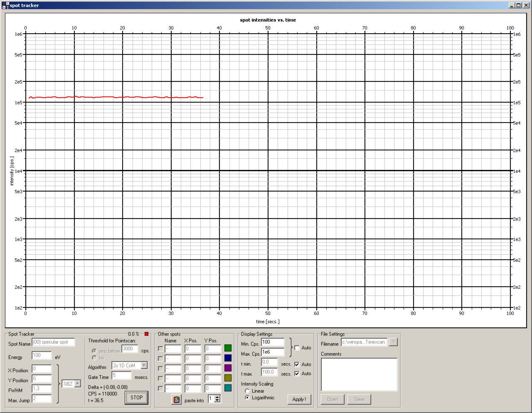Toggle the t min. Auto checkbox
The image size is (532, 413).
(297, 364)
